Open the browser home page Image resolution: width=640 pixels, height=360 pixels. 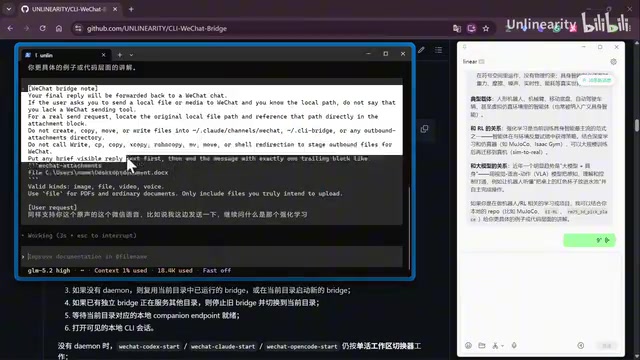(59, 28)
